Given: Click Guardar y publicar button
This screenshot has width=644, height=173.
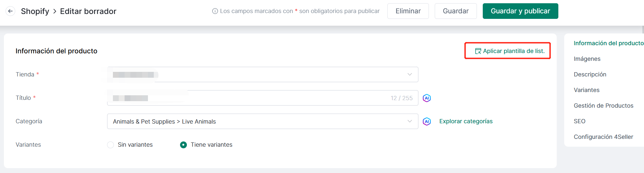Looking at the screenshot, I should pos(520,11).
